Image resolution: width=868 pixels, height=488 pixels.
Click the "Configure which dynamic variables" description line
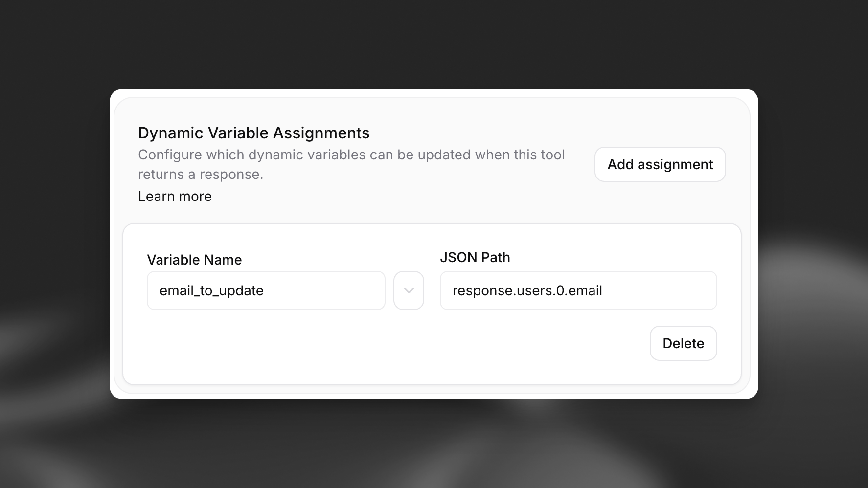pos(351,155)
